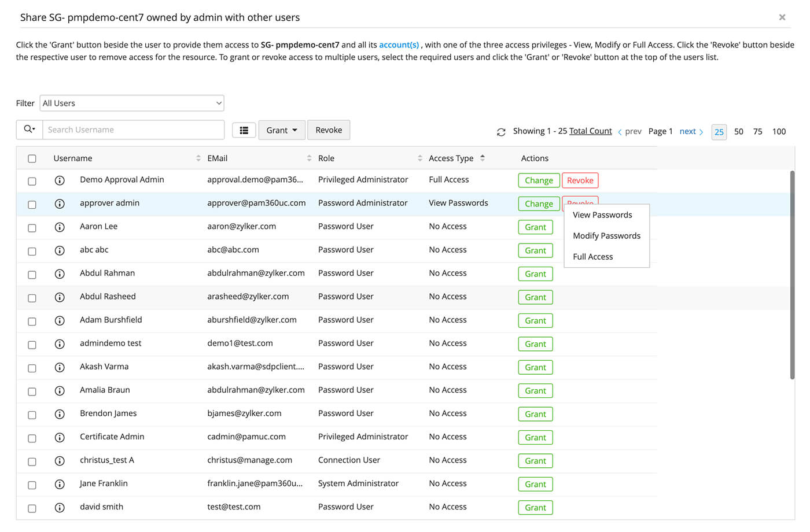Open the All Users filter dropdown
This screenshot has height=532, width=810.
[132, 103]
